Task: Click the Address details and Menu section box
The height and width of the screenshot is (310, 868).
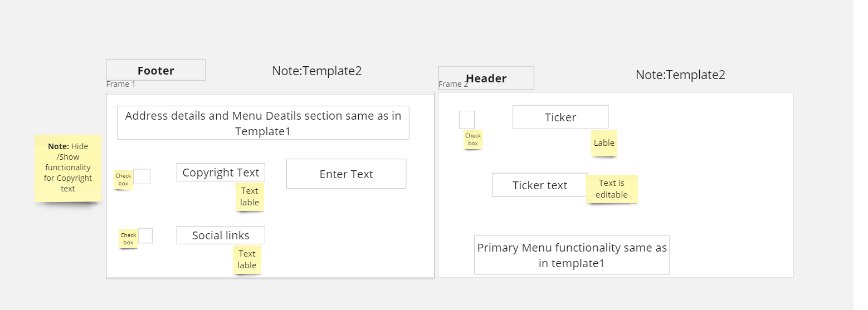Action: coord(263,123)
